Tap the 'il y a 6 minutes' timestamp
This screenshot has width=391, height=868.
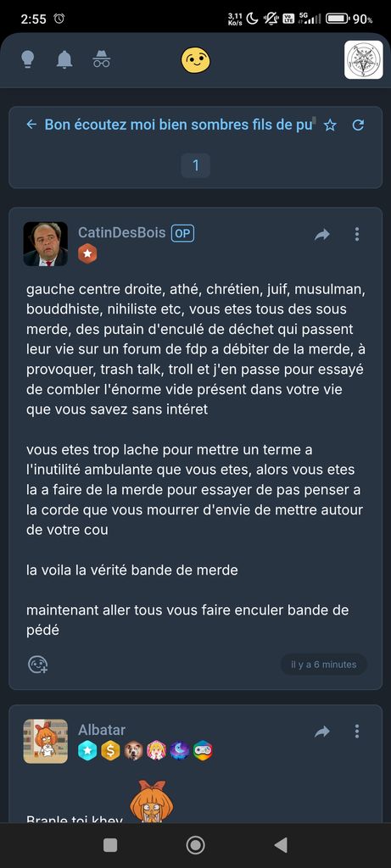324,665
